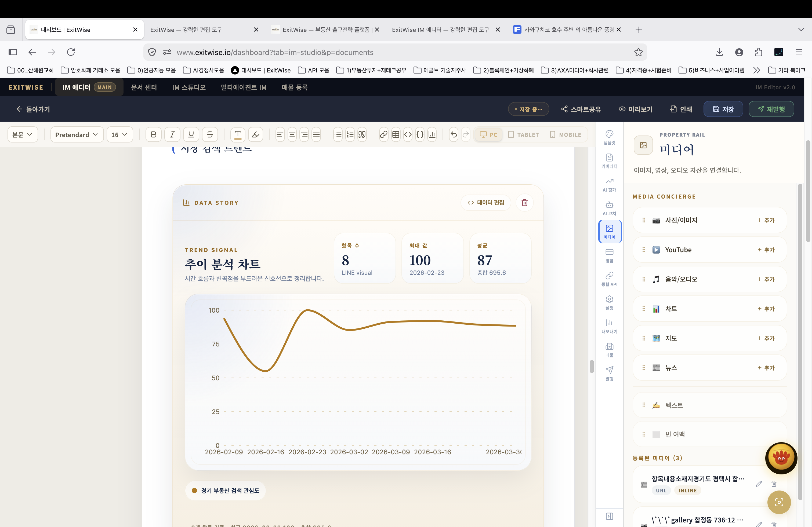Open the 본문 paragraph style dropdown
Image resolution: width=812 pixels, height=527 pixels.
(23, 135)
